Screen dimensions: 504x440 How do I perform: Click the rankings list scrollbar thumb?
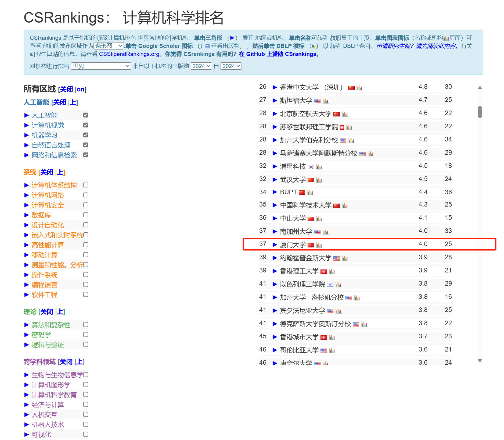coord(480,112)
